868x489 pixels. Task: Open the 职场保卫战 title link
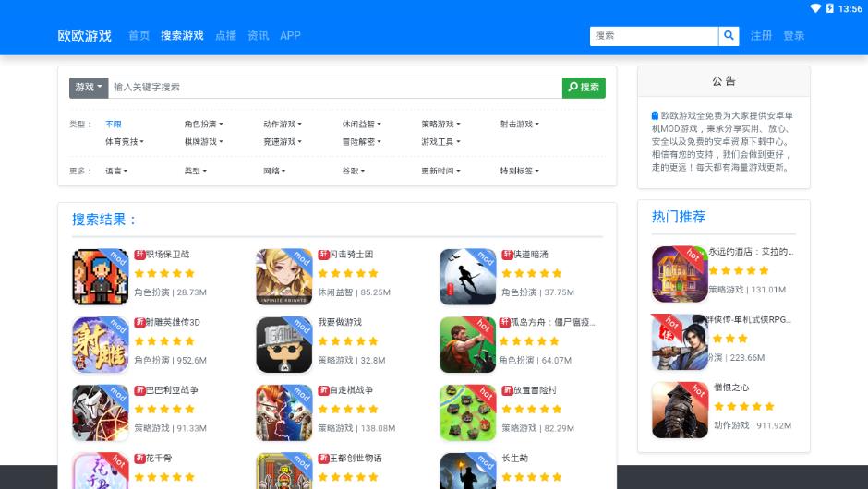(167, 255)
